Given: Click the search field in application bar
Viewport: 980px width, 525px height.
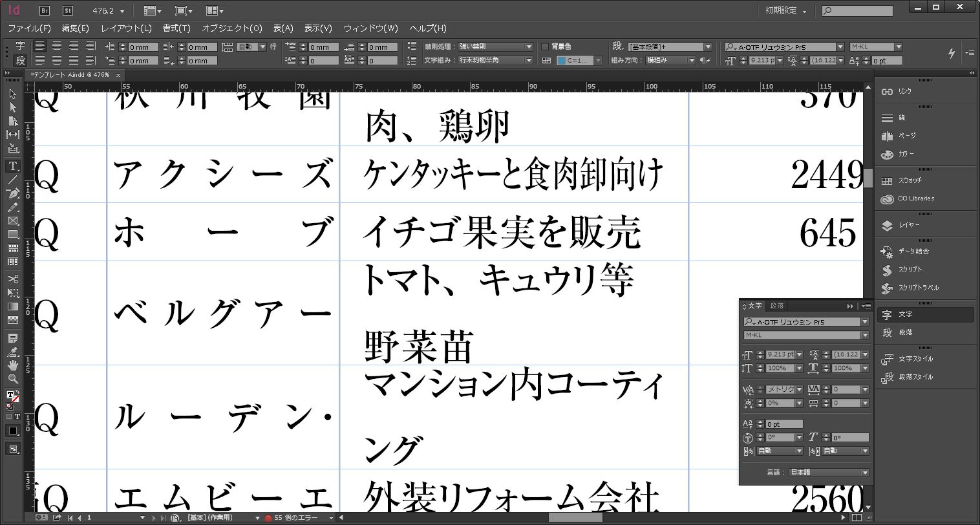Looking at the screenshot, I should click(x=857, y=11).
